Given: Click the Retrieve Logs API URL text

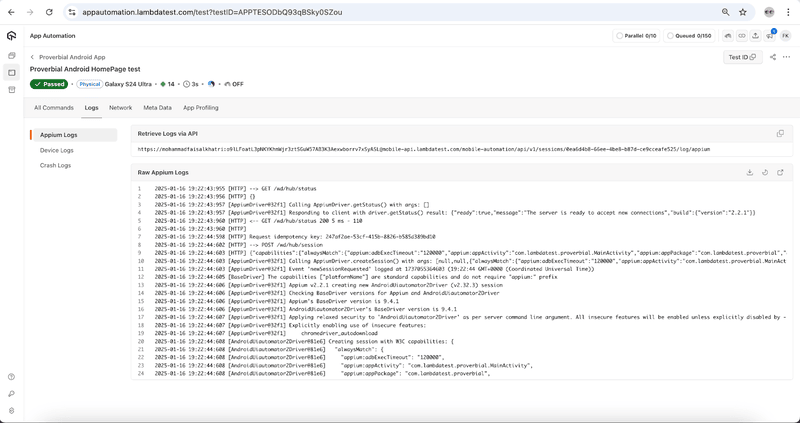Looking at the screenshot, I should click(423, 150).
